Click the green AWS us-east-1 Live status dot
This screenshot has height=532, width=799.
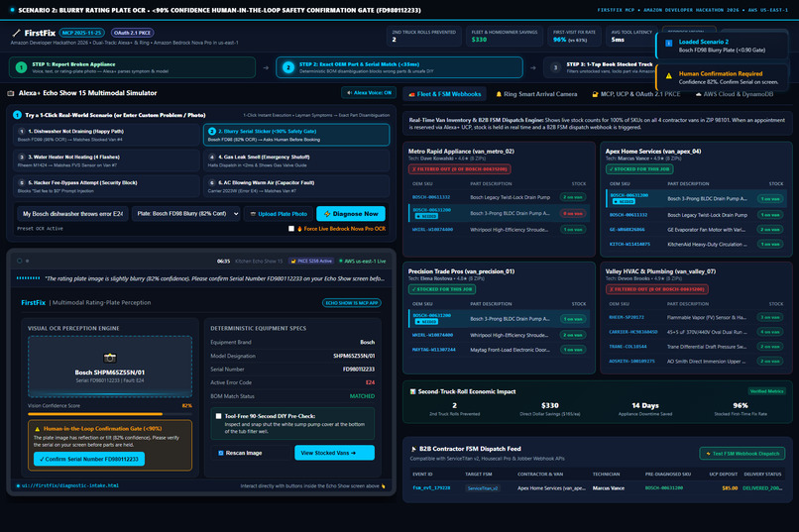[x=340, y=262]
